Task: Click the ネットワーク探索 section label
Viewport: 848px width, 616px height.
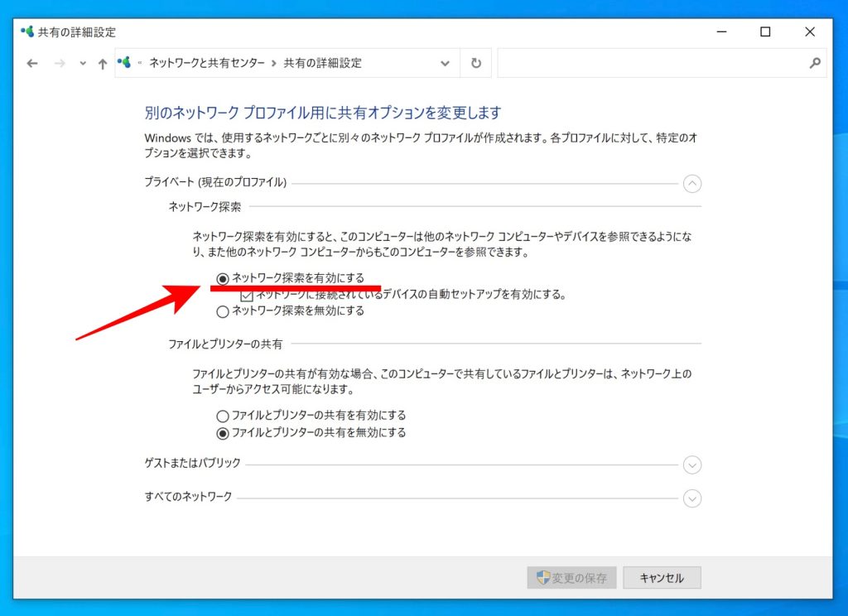Action: (x=205, y=207)
